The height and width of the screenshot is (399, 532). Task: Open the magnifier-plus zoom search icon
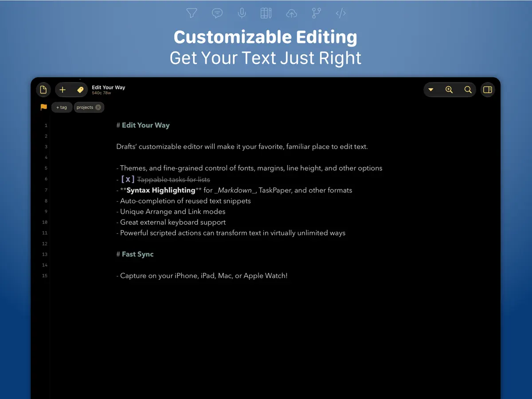(x=449, y=90)
